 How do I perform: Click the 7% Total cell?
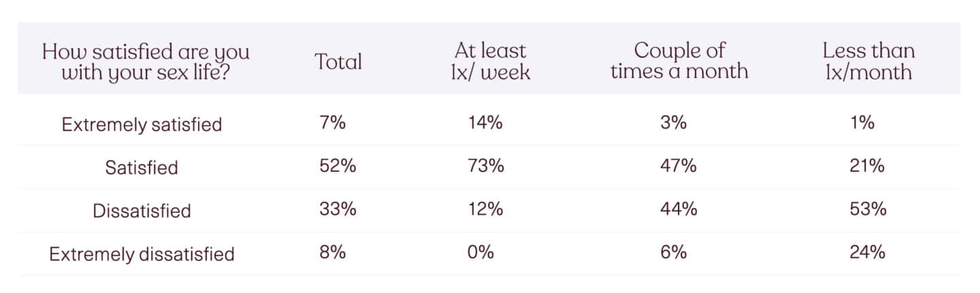(x=332, y=123)
